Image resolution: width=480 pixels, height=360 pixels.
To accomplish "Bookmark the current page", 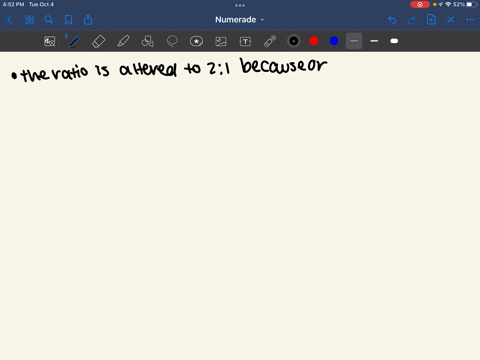I will [68, 20].
